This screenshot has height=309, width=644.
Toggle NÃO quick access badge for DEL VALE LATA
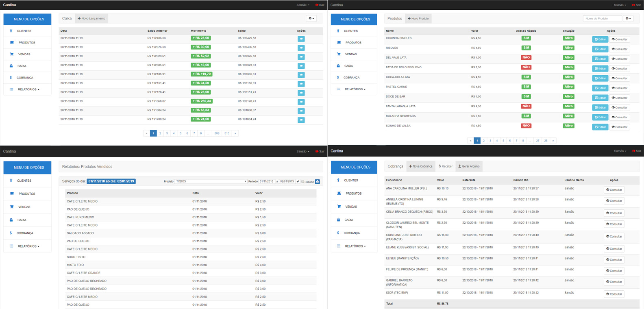tap(526, 58)
